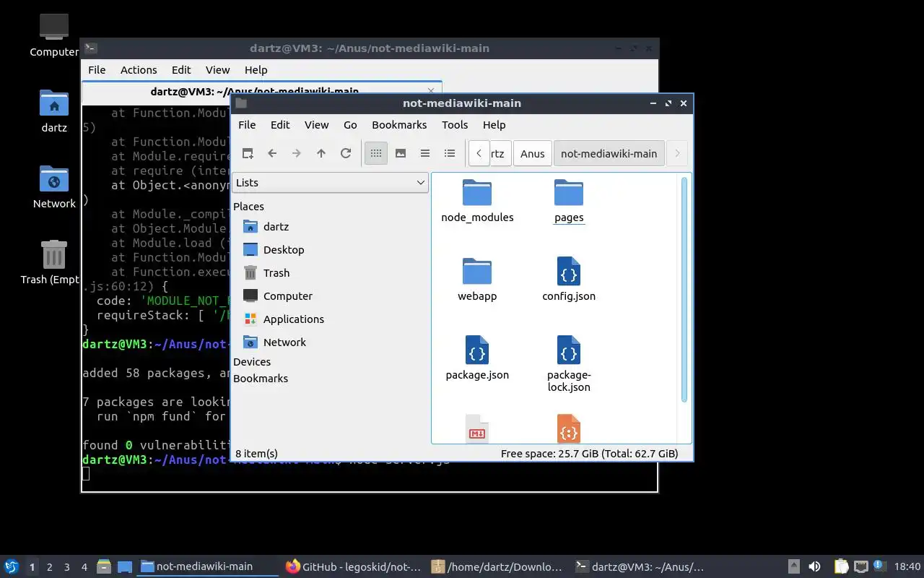924x578 pixels.
Task: Click file manager vertical scrollbar
Action: [x=684, y=289]
